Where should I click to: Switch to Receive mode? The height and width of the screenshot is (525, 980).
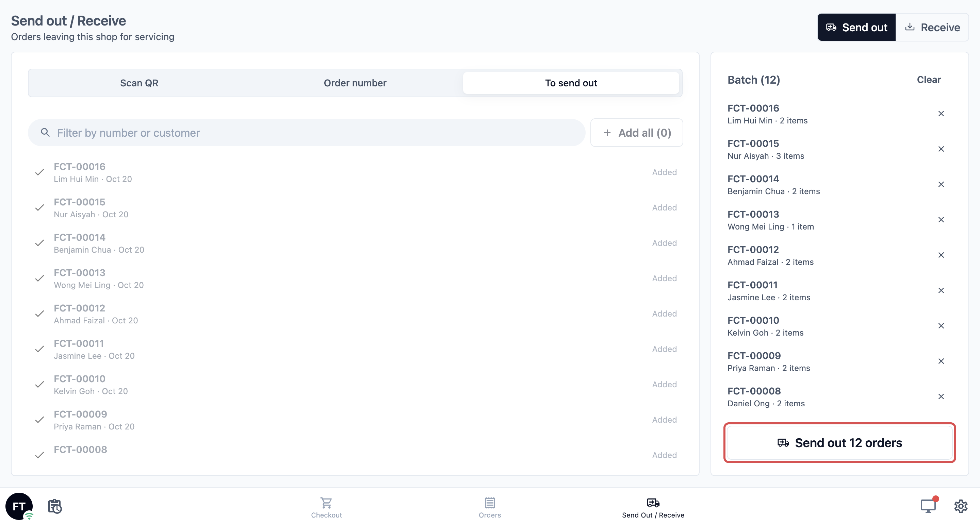coord(932,27)
